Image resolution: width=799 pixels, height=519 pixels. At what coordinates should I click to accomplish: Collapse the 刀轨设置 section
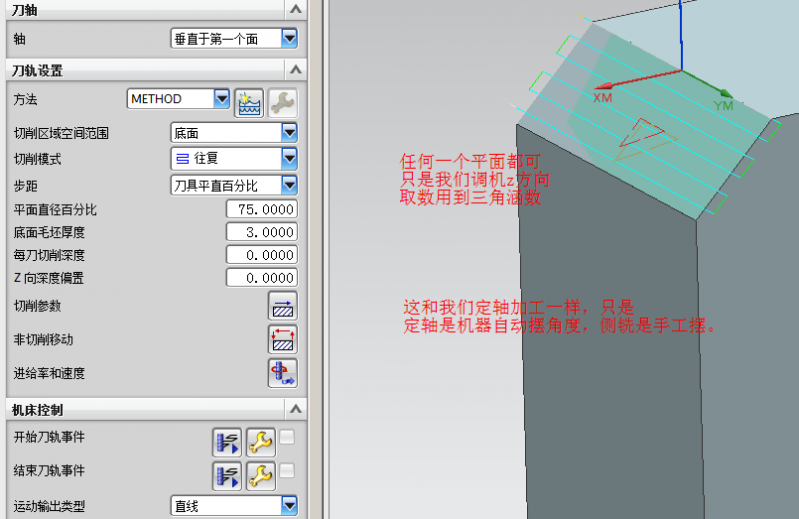(294, 70)
